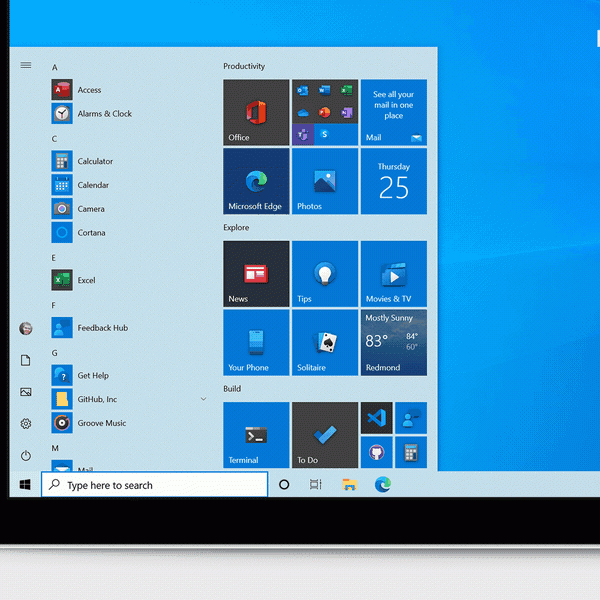The height and width of the screenshot is (600, 600).
Task: Click letter header E in app list
Action: pyautogui.click(x=54, y=258)
